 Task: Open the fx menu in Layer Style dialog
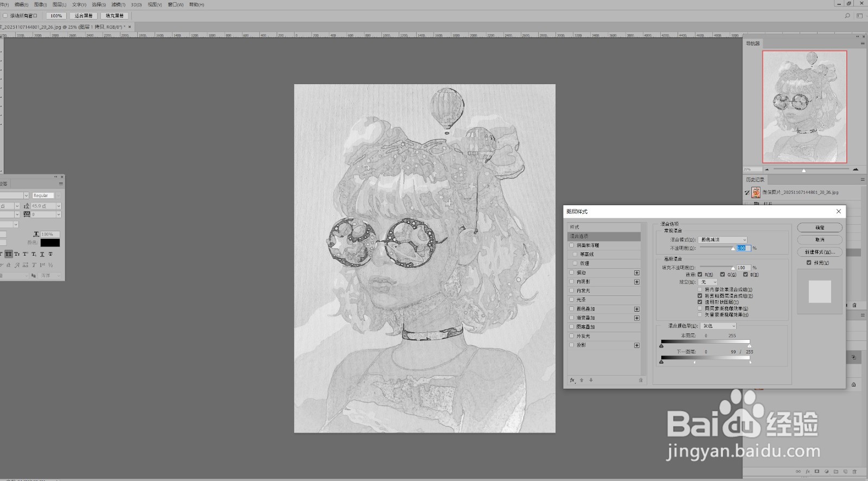pos(572,380)
